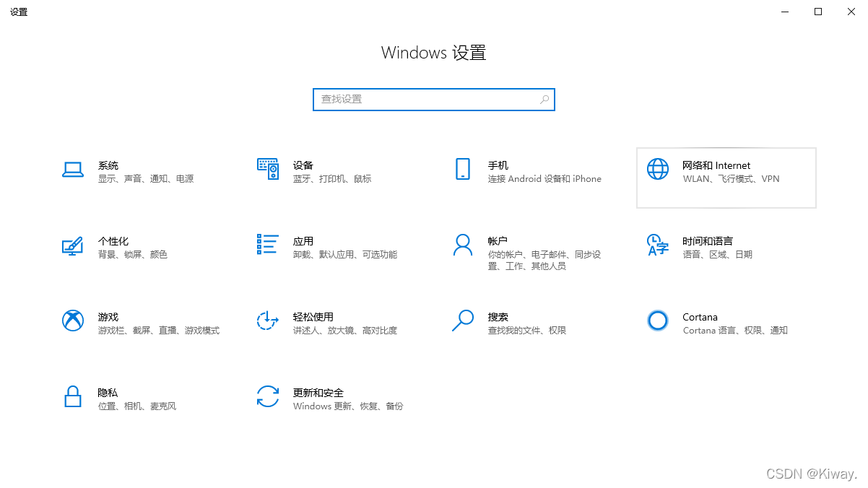Open the Apps list icon
This screenshot has width=868, height=488.
coord(268,244)
